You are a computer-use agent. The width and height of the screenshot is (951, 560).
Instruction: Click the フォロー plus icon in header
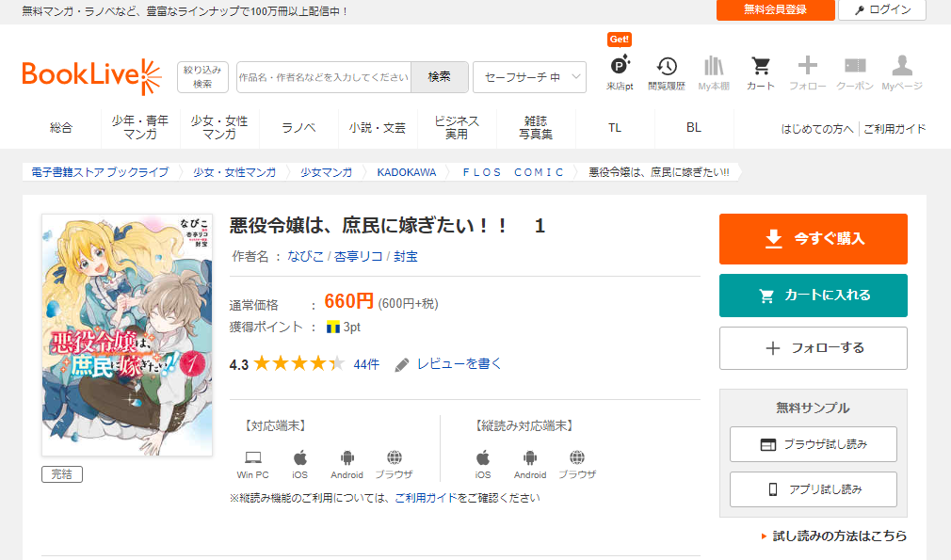(807, 68)
